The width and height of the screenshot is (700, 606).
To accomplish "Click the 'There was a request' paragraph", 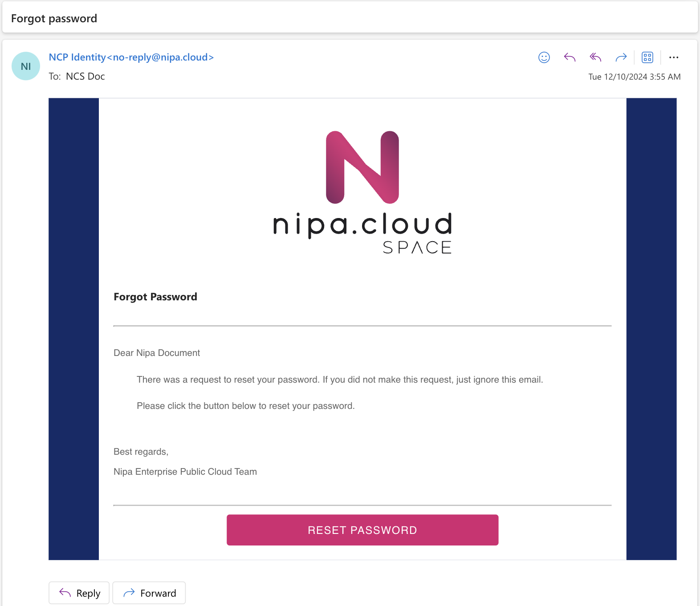I will point(339,380).
